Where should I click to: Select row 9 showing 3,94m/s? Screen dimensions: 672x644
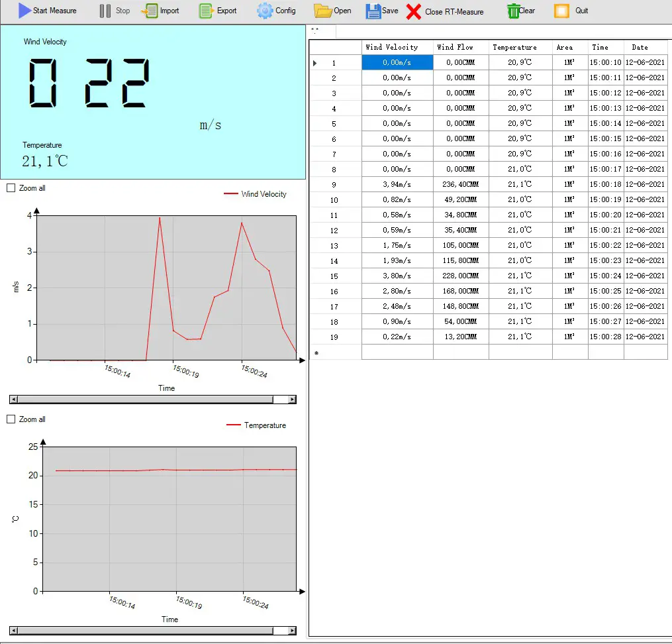(397, 184)
